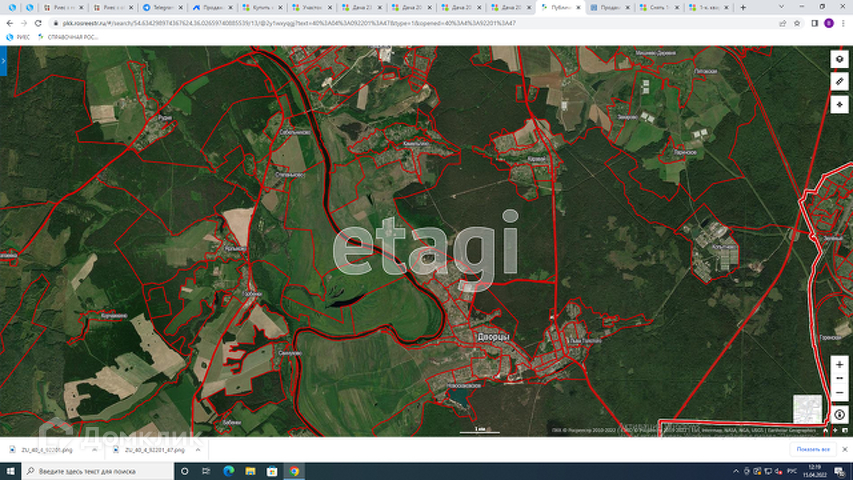The image size is (853, 480).
Task: Open the map info circle button
Action: (x=839, y=415)
